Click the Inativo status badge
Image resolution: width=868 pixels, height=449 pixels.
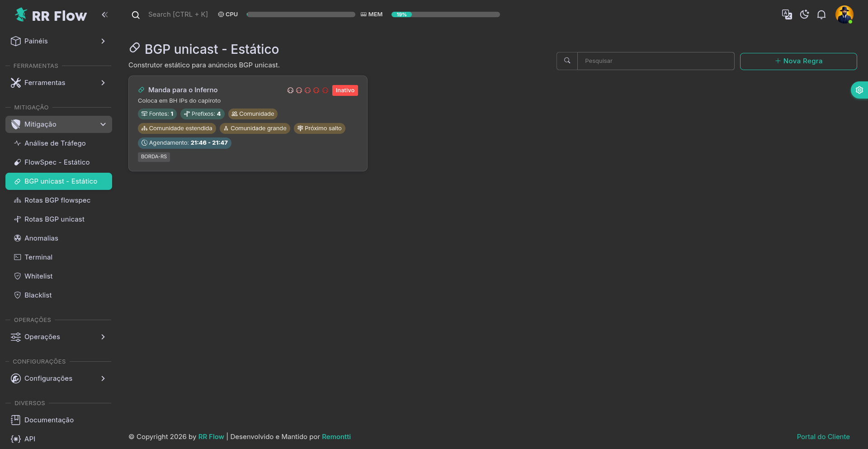(345, 90)
